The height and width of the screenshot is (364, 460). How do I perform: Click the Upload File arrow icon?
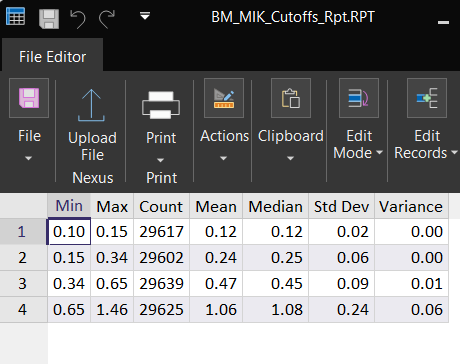pyautogui.click(x=91, y=105)
